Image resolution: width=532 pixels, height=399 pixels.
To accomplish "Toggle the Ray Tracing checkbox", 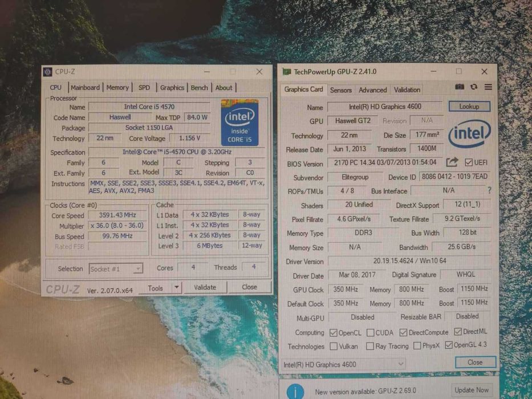I will tap(370, 346).
